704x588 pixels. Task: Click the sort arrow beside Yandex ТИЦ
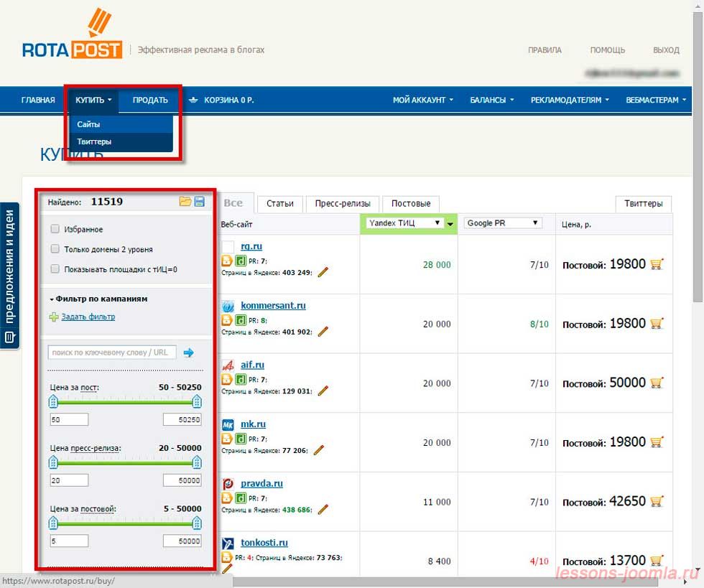pyautogui.click(x=450, y=224)
